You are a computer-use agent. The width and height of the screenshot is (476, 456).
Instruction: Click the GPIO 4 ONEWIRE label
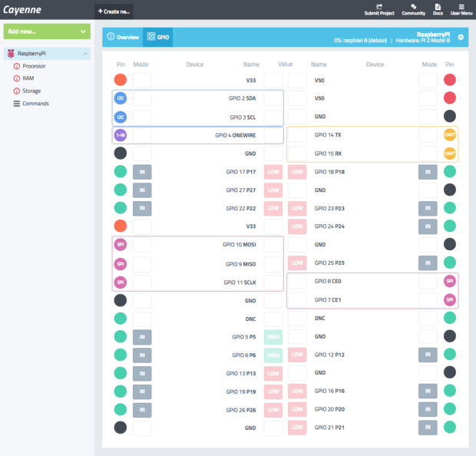(x=235, y=135)
